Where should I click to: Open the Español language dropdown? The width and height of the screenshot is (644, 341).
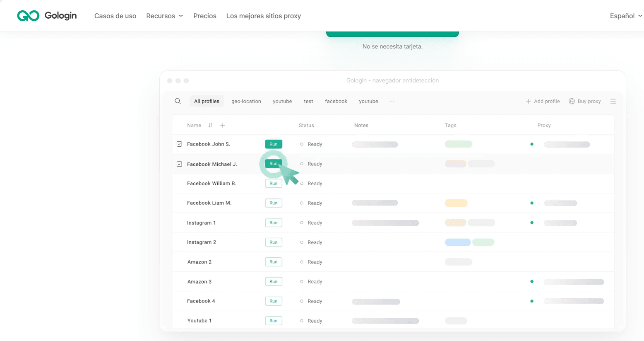[625, 16]
